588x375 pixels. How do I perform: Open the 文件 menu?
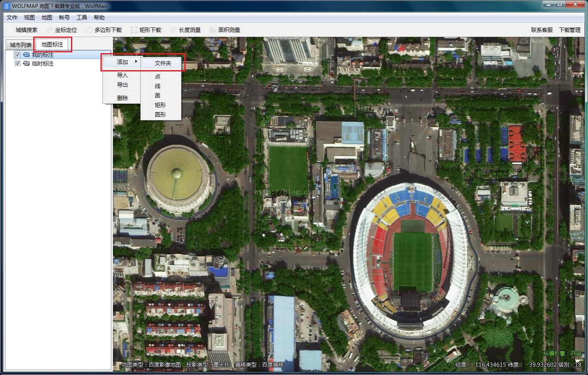coord(12,17)
